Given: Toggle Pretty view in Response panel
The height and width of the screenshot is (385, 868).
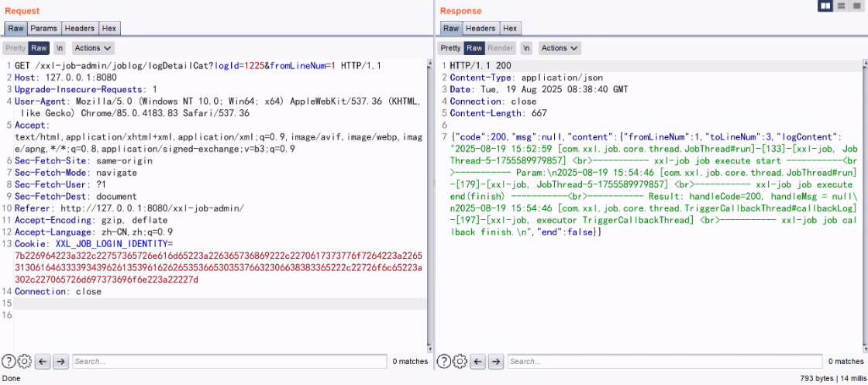Looking at the screenshot, I should point(450,48).
